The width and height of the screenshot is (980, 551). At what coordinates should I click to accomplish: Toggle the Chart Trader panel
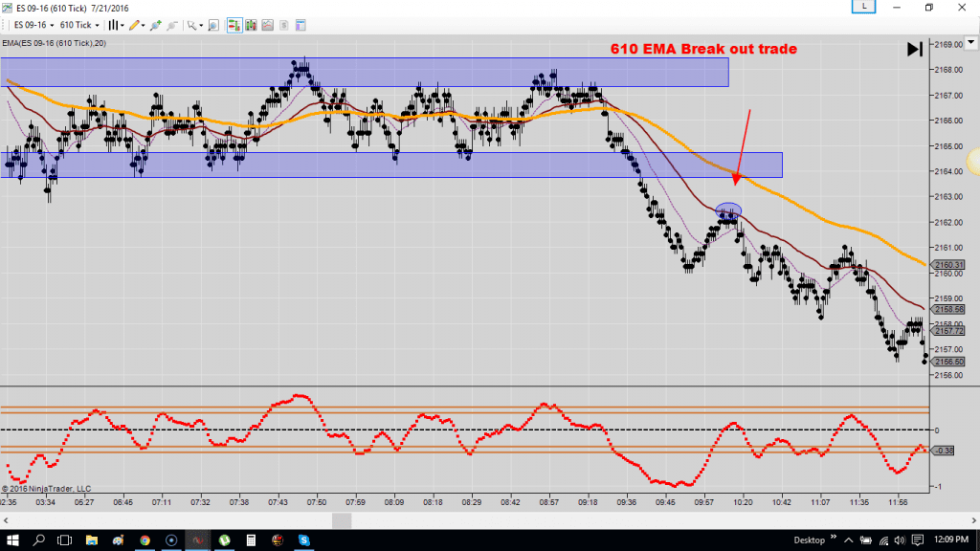tap(234, 25)
